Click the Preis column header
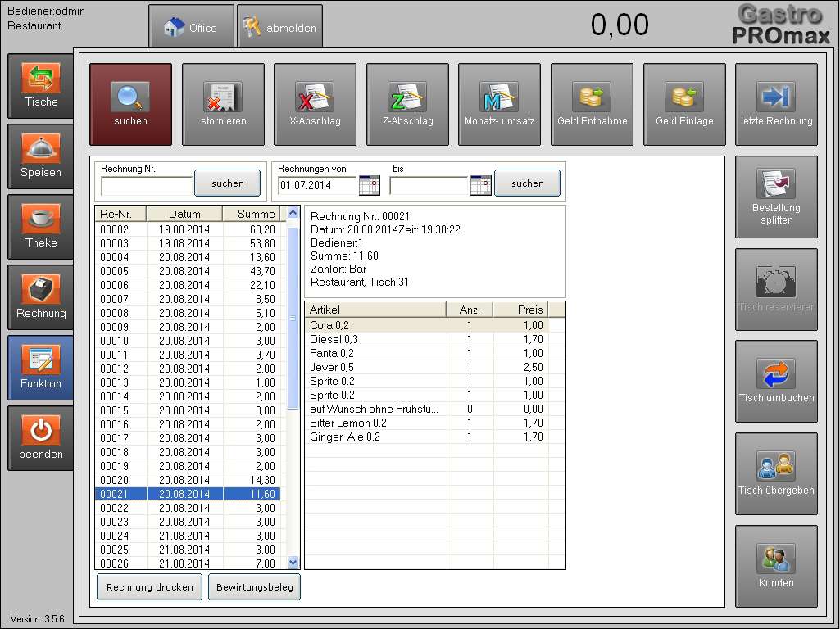This screenshot has width=840, height=629. point(520,310)
